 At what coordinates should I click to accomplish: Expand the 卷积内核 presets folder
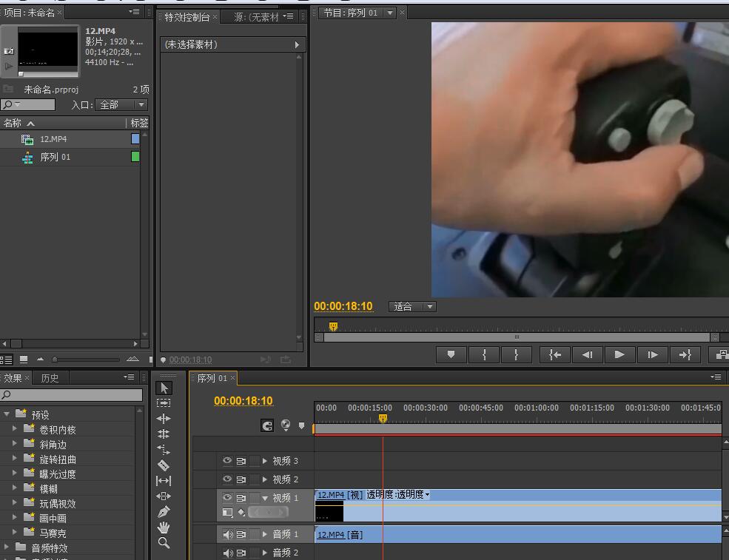tap(14, 428)
